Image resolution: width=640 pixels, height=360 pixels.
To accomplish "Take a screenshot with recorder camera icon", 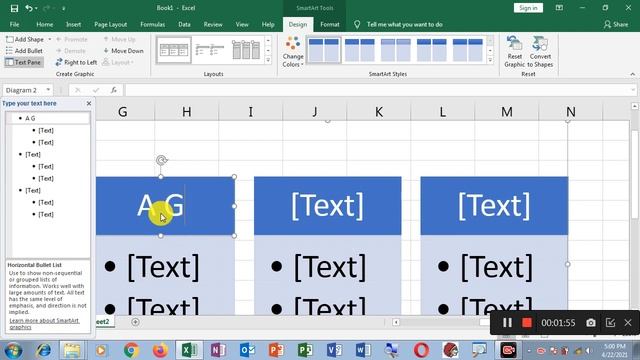I will click(x=591, y=323).
